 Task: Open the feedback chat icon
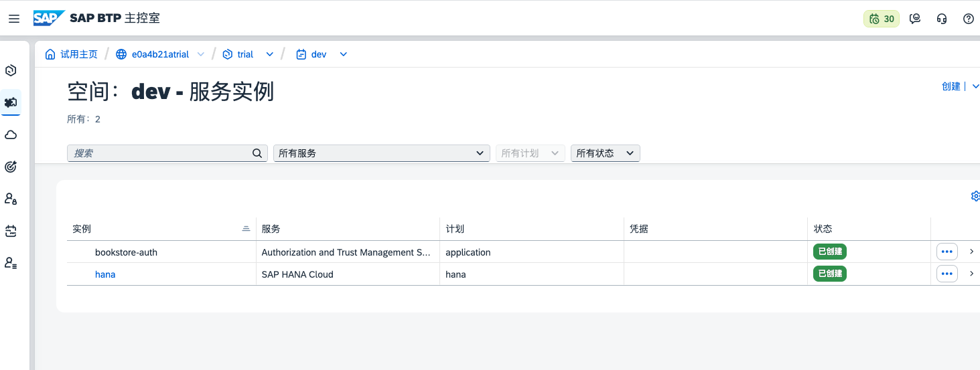pyautogui.click(x=914, y=19)
